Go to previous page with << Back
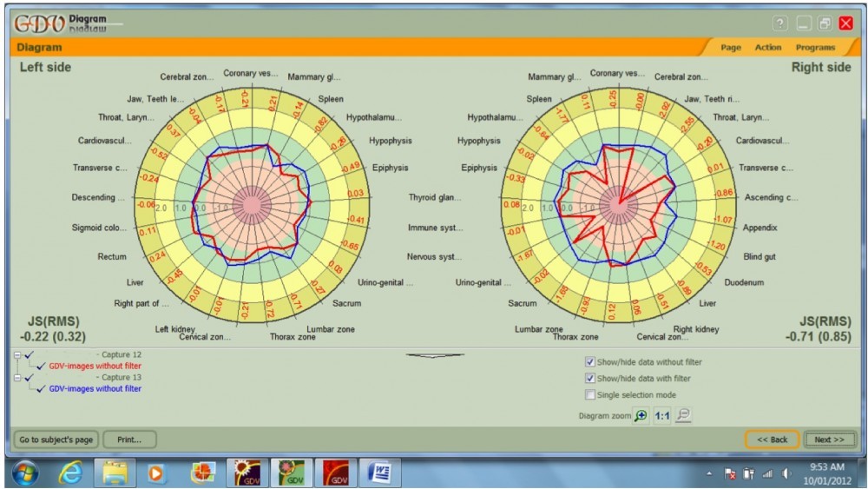The image size is (868, 489). coord(772,439)
